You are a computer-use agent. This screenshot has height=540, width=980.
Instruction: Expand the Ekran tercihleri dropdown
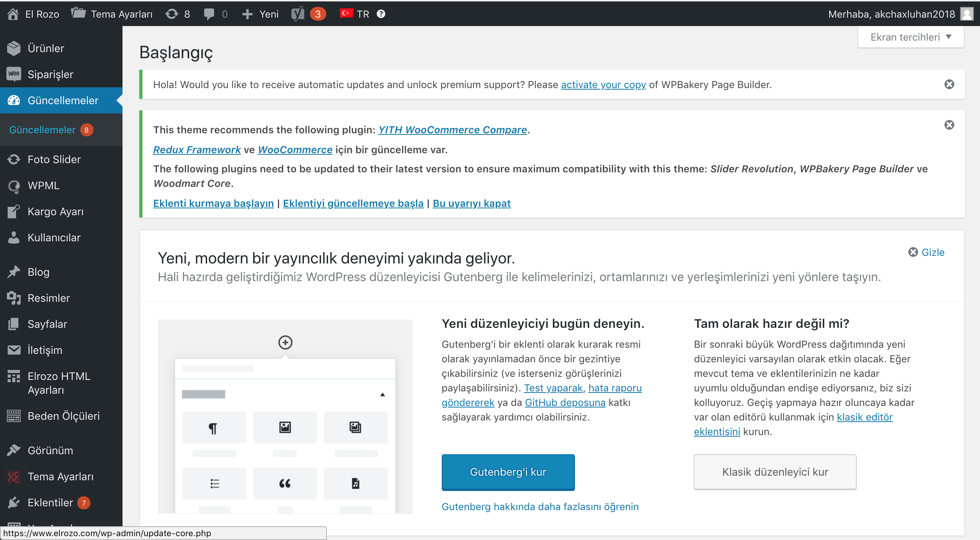[x=911, y=37]
